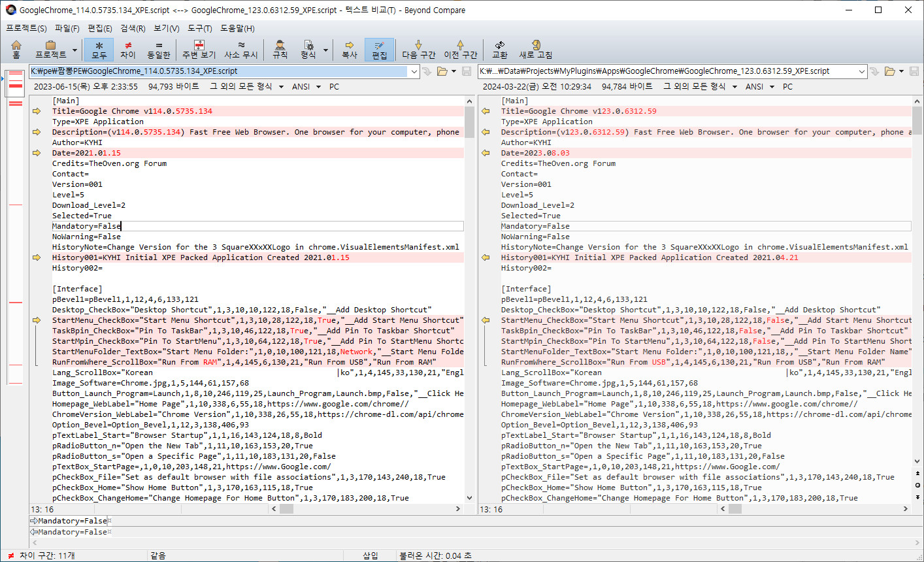Open the Rules (규칙) referee icon
The width and height of the screenshot is (924, 562).
pos(280,49)
